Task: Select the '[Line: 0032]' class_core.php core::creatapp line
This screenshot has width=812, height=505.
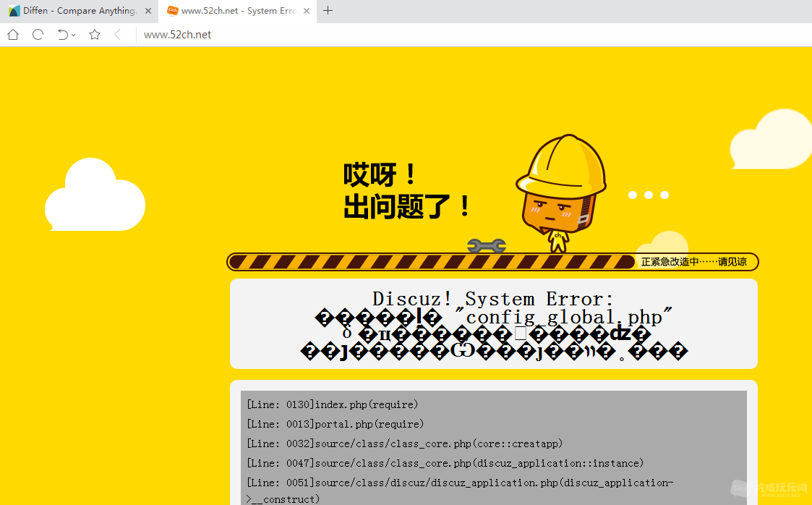Action: tap(404, 444)
